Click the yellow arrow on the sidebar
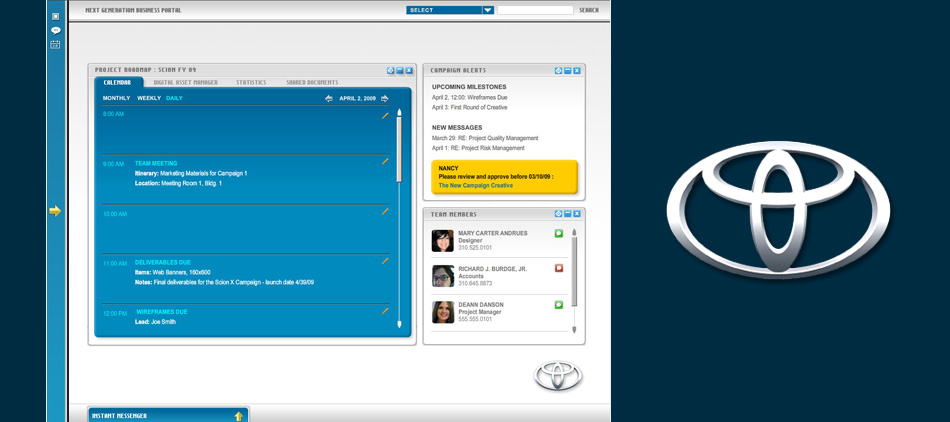Image resolution: width=950 pixels, height=422 pixels. pos(55,211)
